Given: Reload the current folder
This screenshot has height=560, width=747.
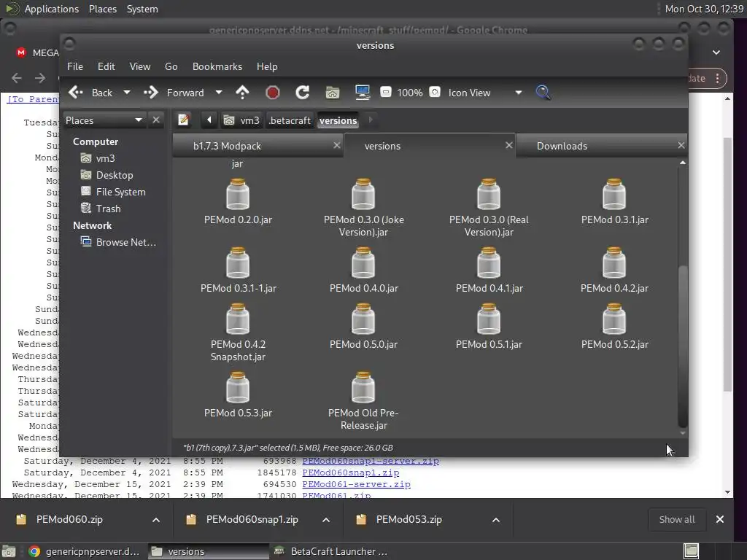Looking at the screenshot, I should click(x=303, y=93).
